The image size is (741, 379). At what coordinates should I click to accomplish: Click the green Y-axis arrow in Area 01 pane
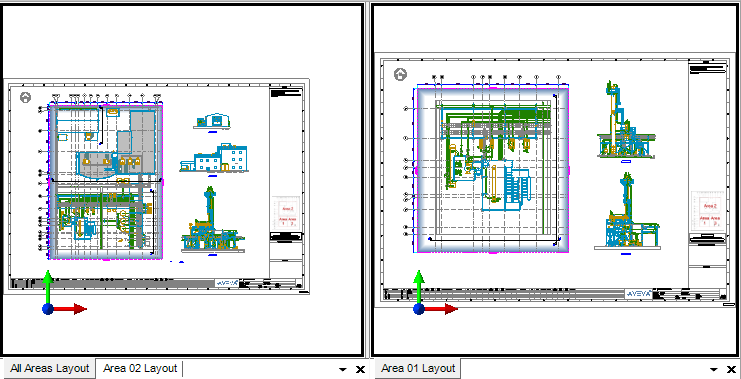pyautogui.click(x=418, y=286)
